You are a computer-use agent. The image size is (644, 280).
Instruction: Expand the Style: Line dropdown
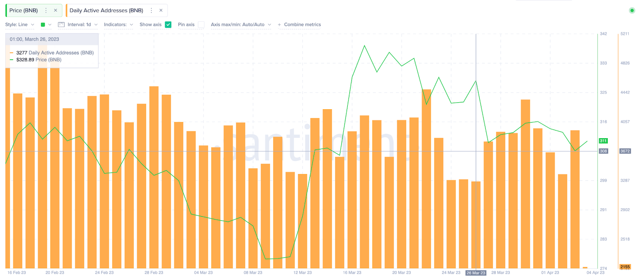(20, 25)
